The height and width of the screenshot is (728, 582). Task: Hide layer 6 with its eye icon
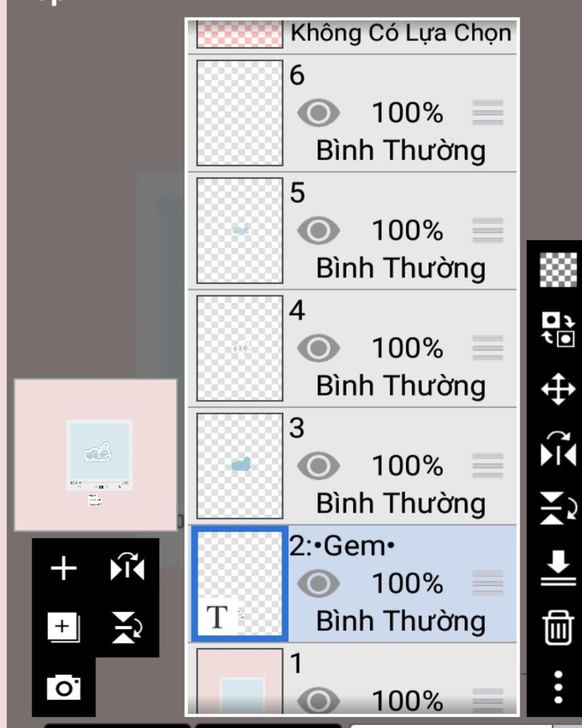point(318,113)
